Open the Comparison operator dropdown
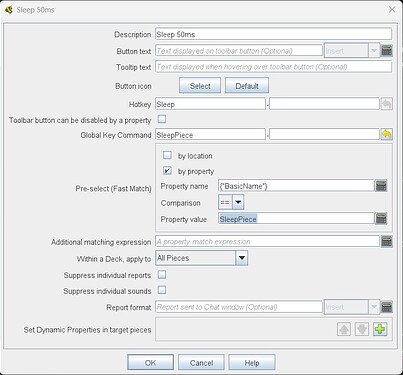Viewport: 403px width, 375px height. click(231, 202)
